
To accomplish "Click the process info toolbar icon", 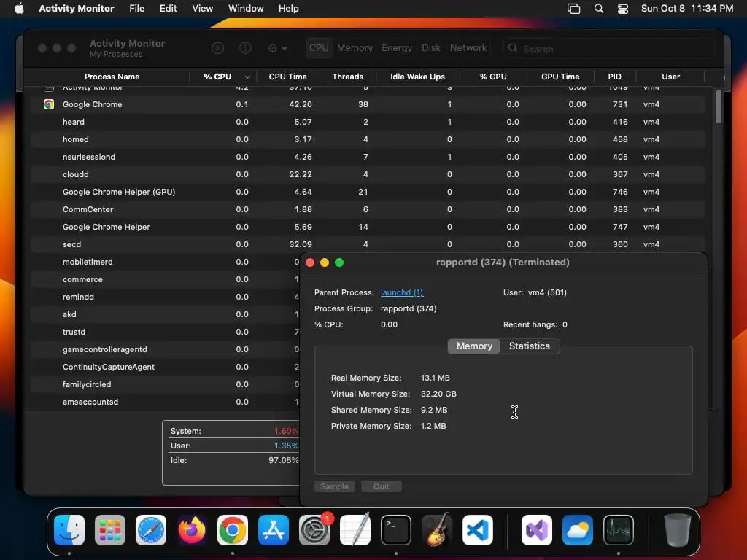I will pos(245,48).
